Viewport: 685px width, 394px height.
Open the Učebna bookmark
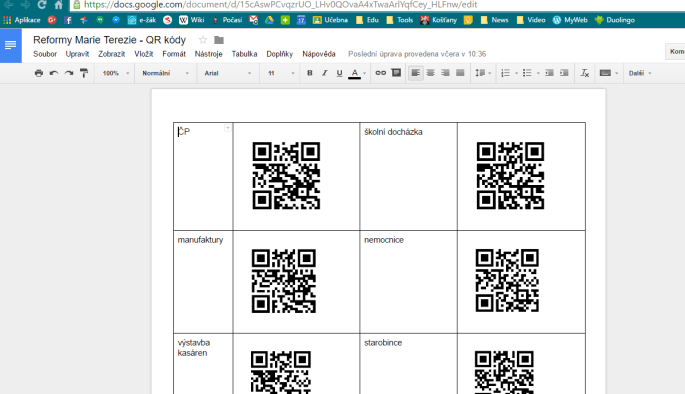pyautogui.click(x=331, y=20)
